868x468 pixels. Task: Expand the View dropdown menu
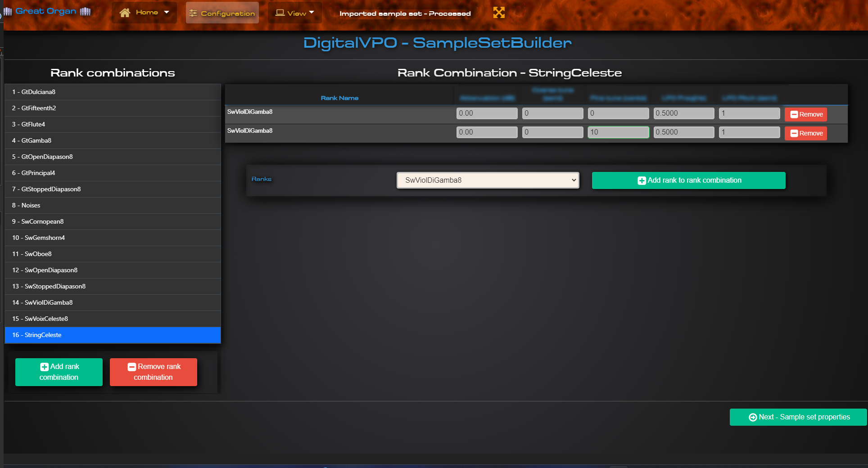295,13
